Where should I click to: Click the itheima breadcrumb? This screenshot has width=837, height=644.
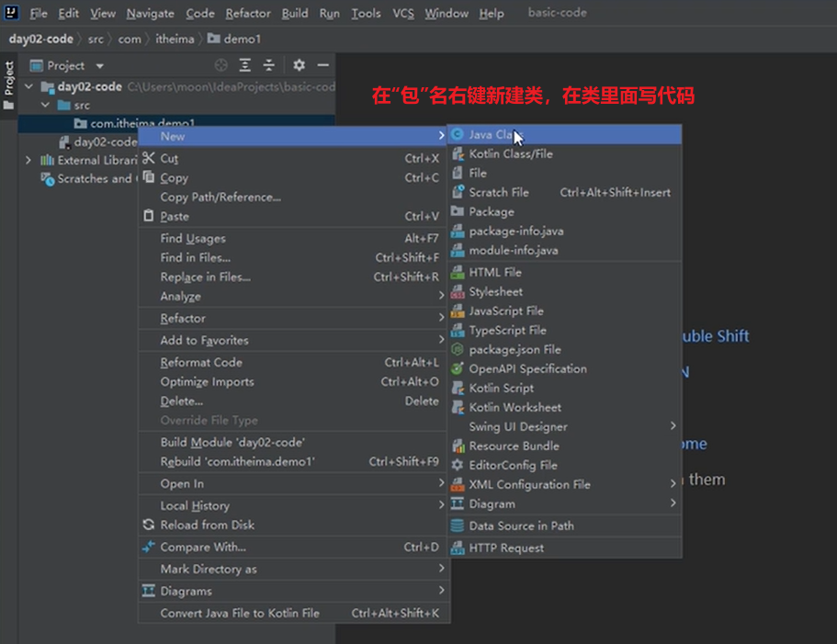[175, 39]
